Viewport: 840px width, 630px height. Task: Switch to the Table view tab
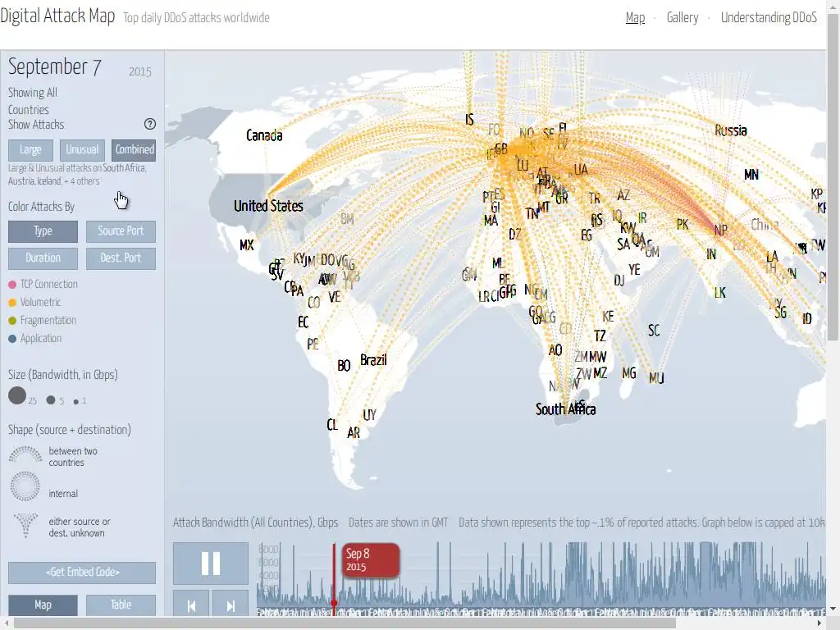pos(121,605)
